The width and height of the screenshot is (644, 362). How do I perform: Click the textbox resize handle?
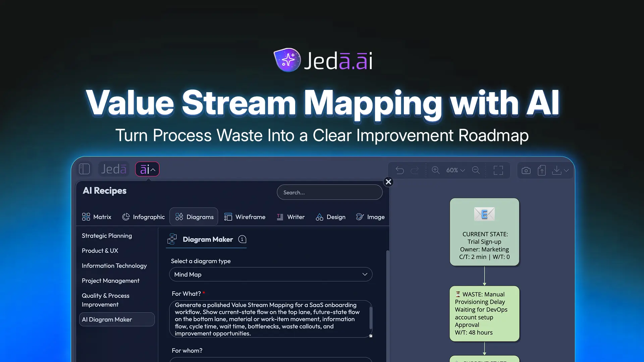pos(371,336)
